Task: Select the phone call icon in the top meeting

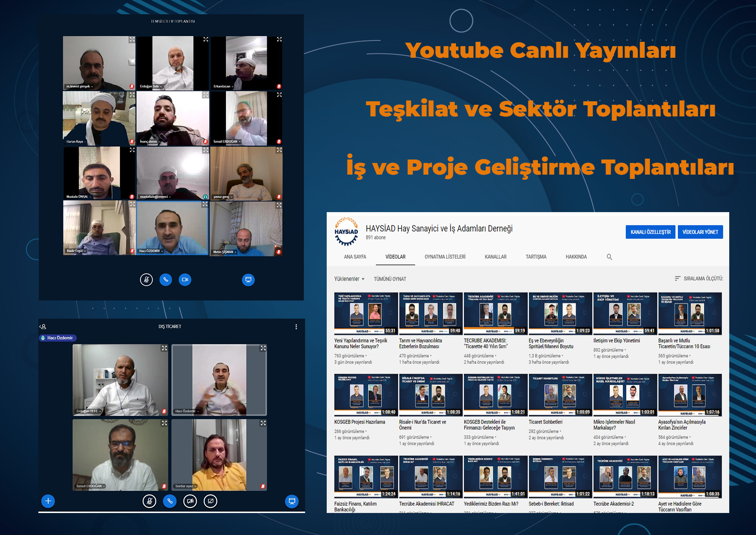Action: [x=166, y=279]
